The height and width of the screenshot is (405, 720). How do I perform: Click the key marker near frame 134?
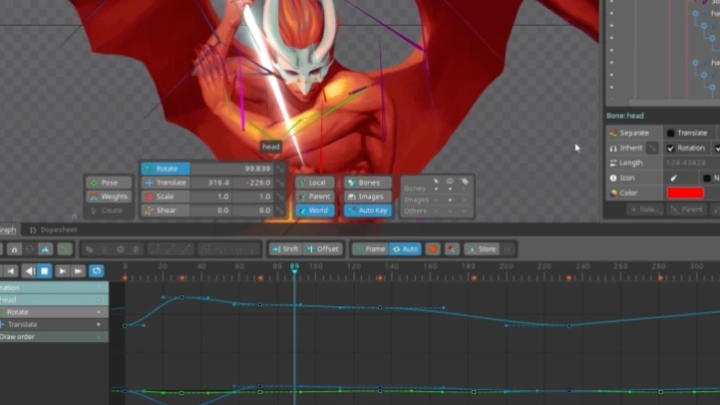pyautogui.click(x=380, y=278)
